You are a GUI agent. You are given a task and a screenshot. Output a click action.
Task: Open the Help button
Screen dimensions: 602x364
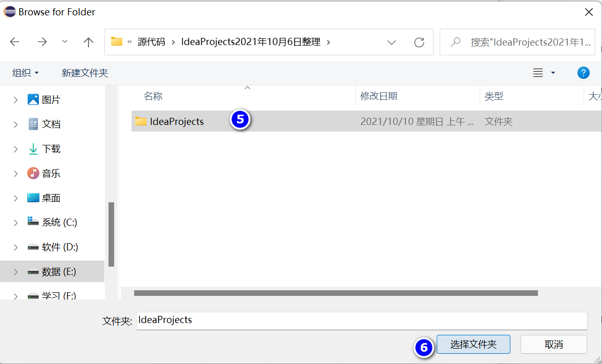pos(583,73)
